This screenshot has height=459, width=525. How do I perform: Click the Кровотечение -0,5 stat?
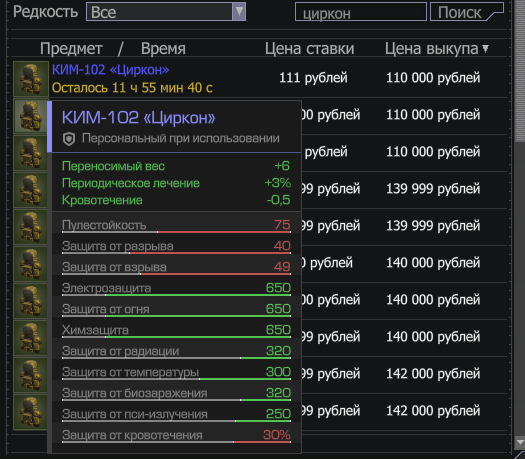coord(176,200)
